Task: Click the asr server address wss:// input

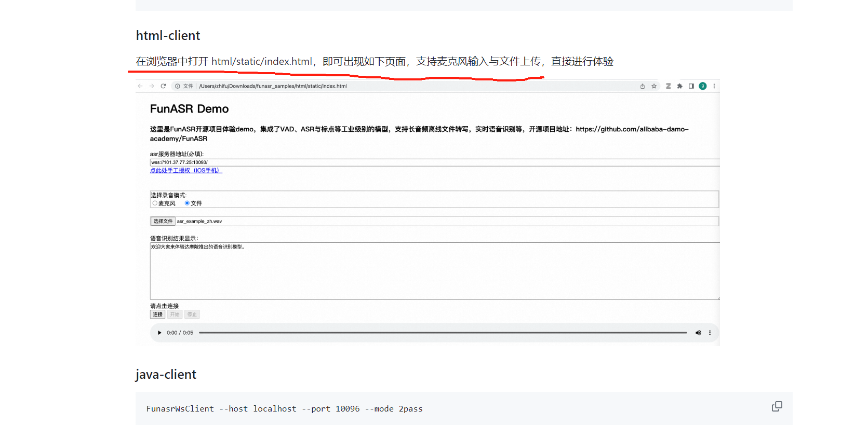Action: (435, 162)
